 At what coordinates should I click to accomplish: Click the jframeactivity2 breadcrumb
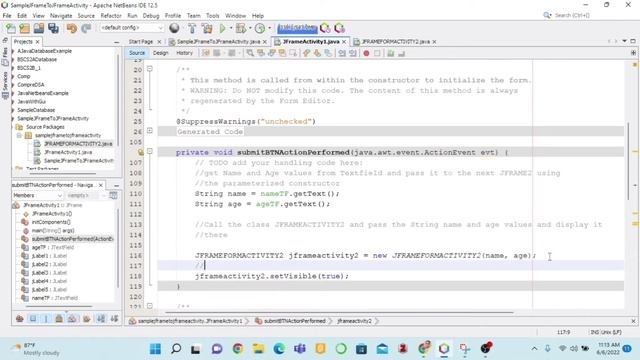(354, 321)
